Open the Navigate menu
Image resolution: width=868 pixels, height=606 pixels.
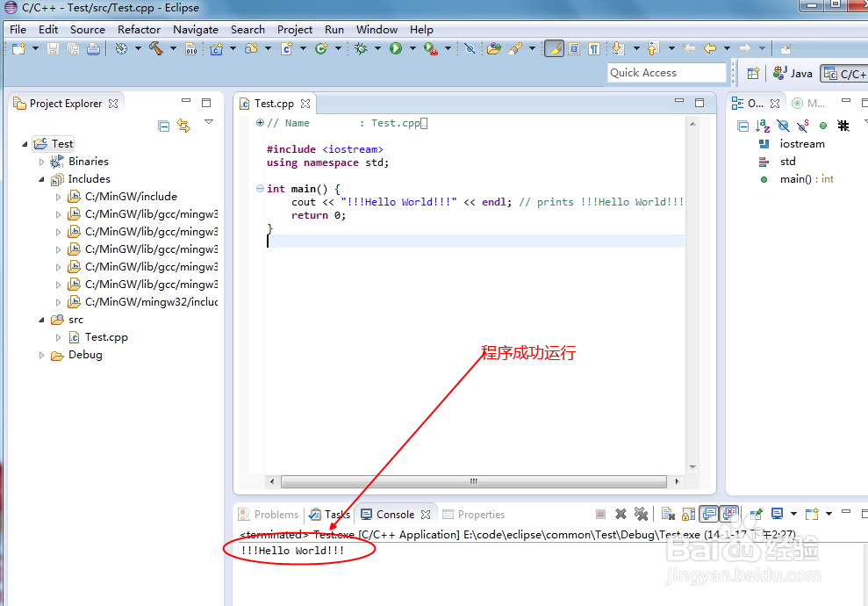[x=196, y=29]
